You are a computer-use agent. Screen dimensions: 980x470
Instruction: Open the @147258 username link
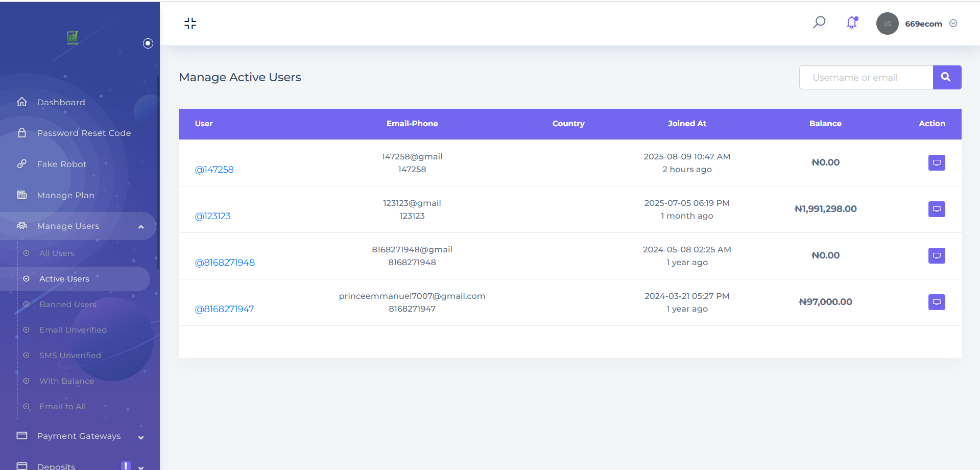point(214,170)
